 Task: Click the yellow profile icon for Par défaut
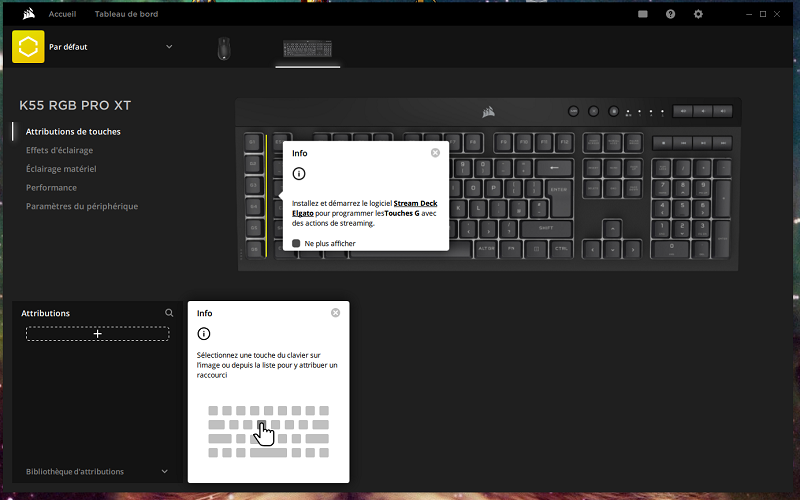coord(28,47)
